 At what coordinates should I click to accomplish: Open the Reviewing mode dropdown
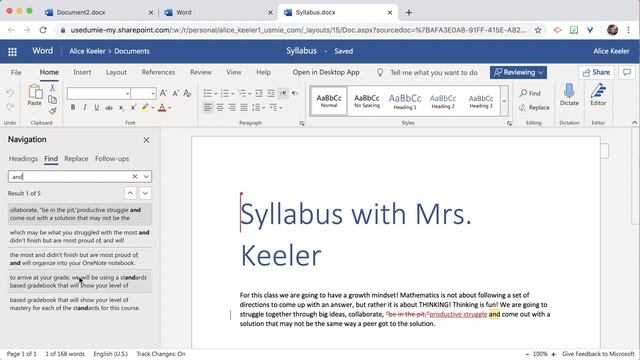pos(518,72)
